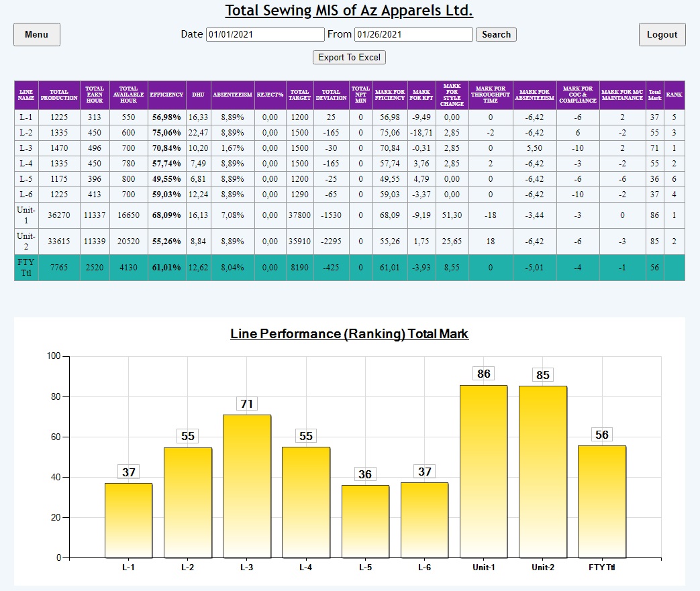
Task: Select the L-4 row name cell
Action: 26,164
